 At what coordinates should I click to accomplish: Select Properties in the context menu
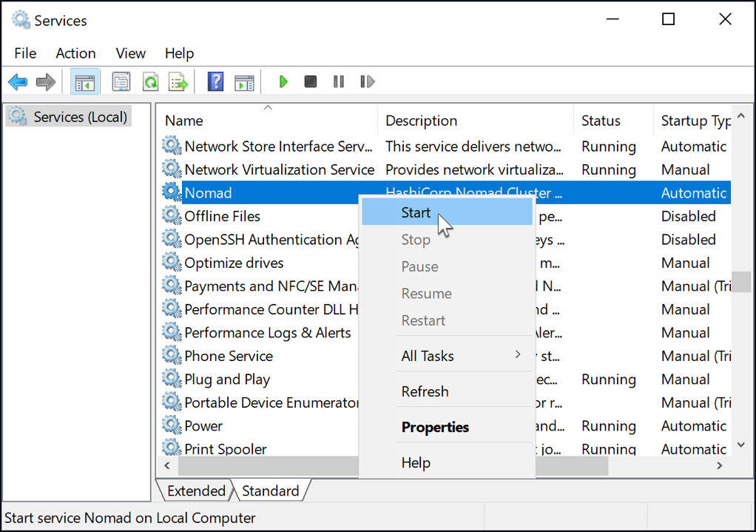(x=435, y=427)
